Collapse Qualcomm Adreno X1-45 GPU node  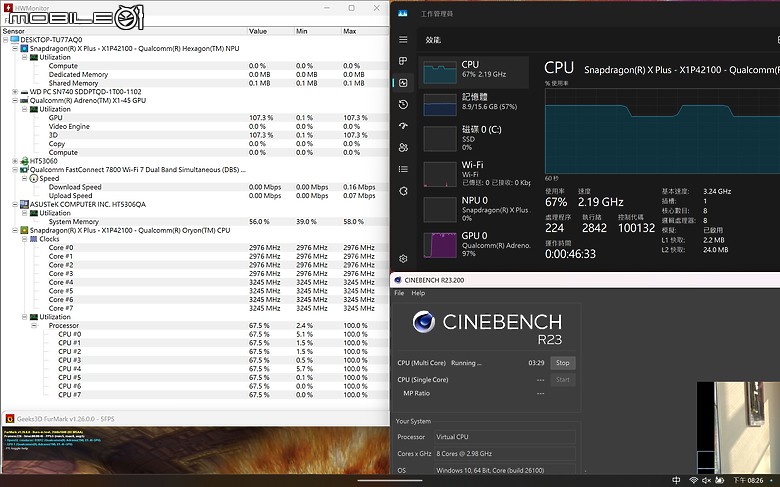pos(15,100)
